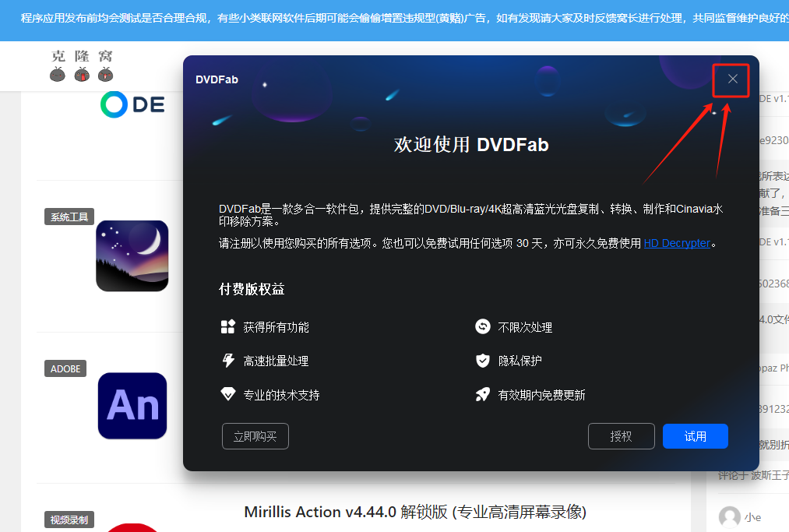Click the 欢迎使用 DVDFab title text
Image resolution: width=789 pixels, height=532 pixels.
[471, 144]
